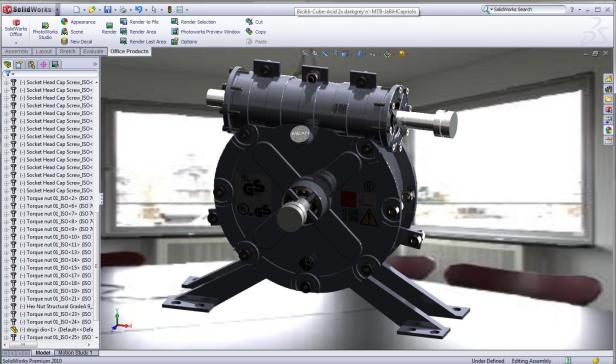Click the quick access Options icon

tap(180, 9)
